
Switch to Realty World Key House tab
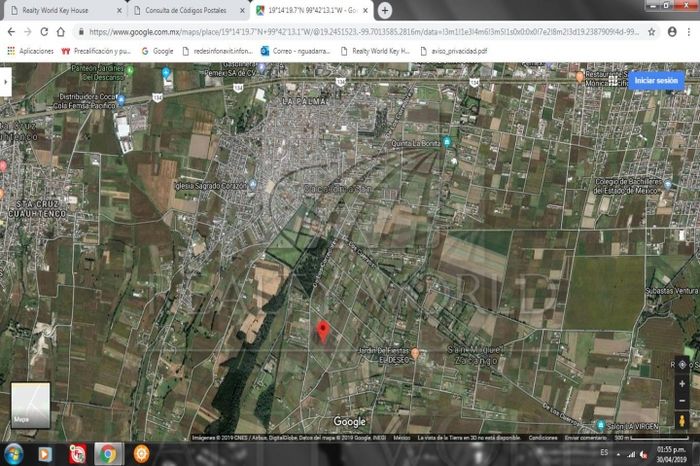coord(60,10)
